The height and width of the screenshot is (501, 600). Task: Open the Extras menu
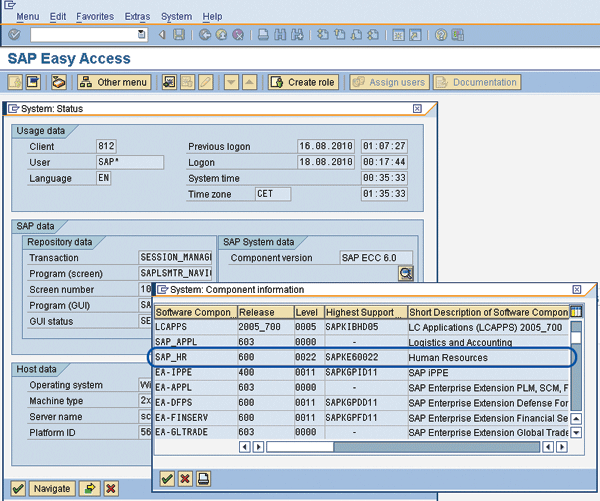(x=138, y=17)
